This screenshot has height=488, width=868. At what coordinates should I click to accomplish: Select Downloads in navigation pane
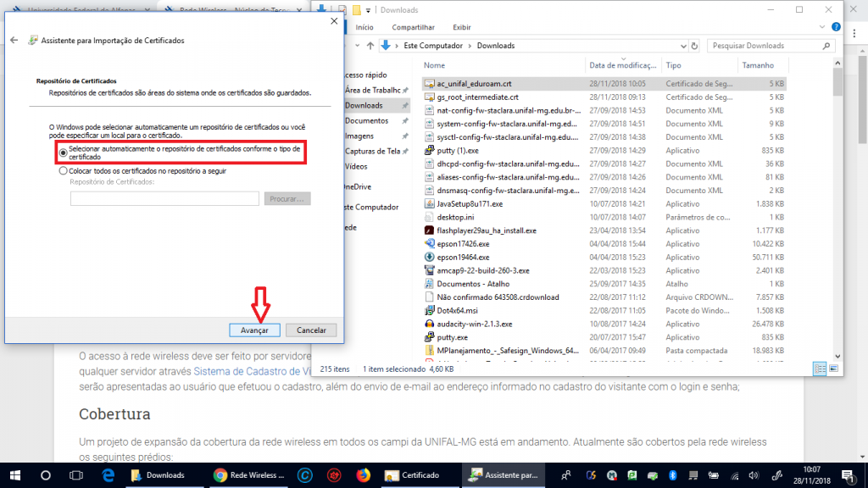[x=364, y=106]
